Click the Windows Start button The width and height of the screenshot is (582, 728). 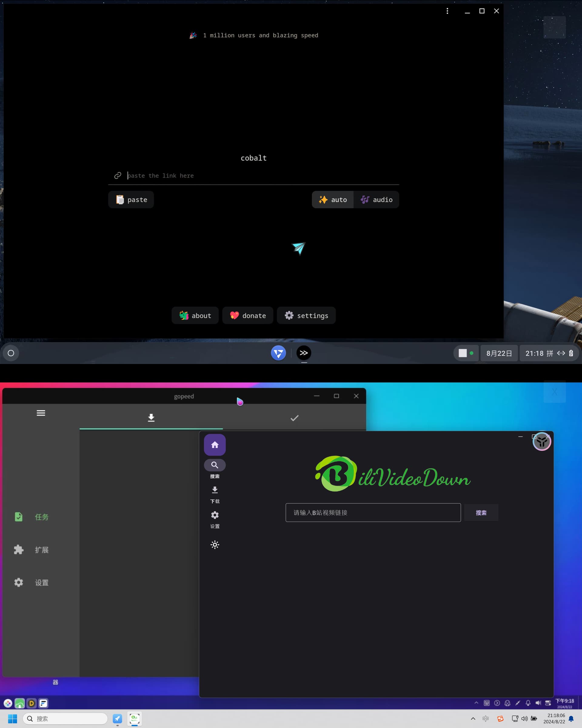[x=12, y=719]
